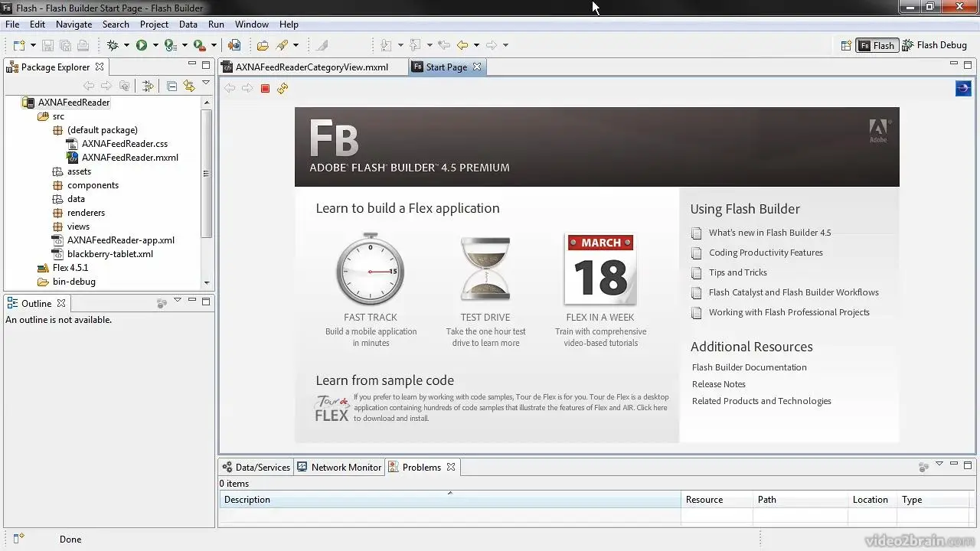Click the New file wizard icon
Screen dimensions: 980x551
[x=19, y=45]
